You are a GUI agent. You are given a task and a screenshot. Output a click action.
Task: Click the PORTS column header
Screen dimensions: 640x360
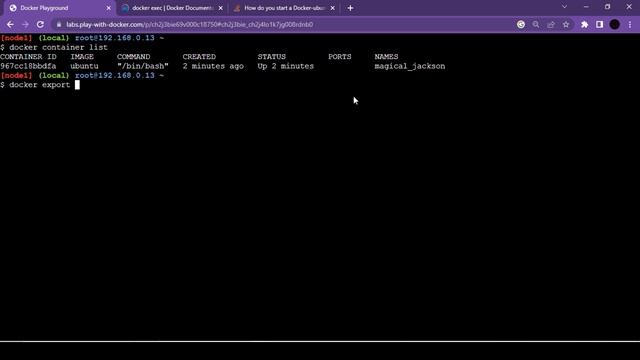[340, 57]
